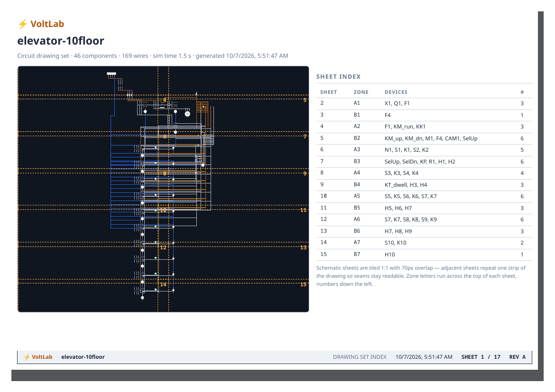Select the 'N1, S1, K1, S2, K2' devices cell
The width and height of the screenshot is (555, 392).
click(x=407, y=150)
